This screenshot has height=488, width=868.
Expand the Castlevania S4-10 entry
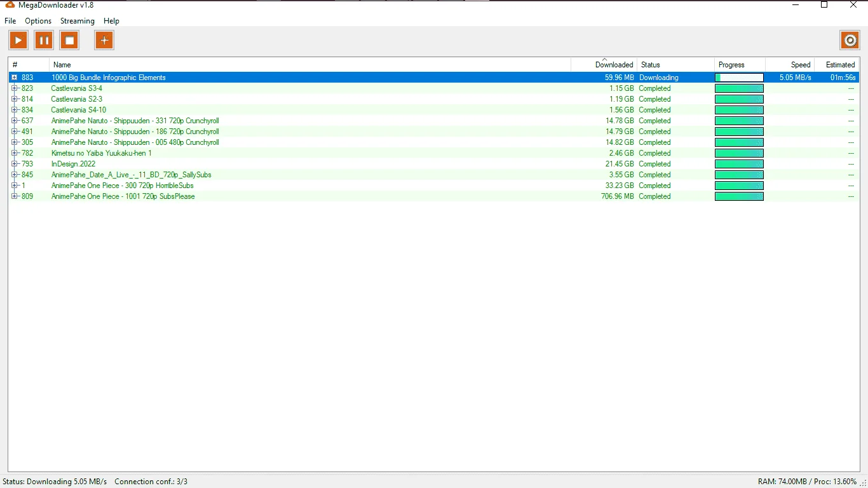pyautogui.click(x=15, y=110)
